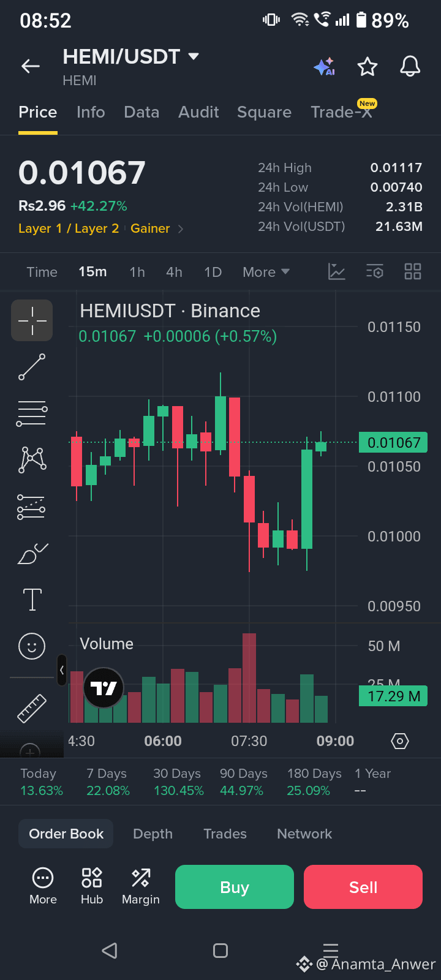The width and height of the screenshot is (441, 980).
Task: Switch to the Data tab
Action: [x=141, y=112]
